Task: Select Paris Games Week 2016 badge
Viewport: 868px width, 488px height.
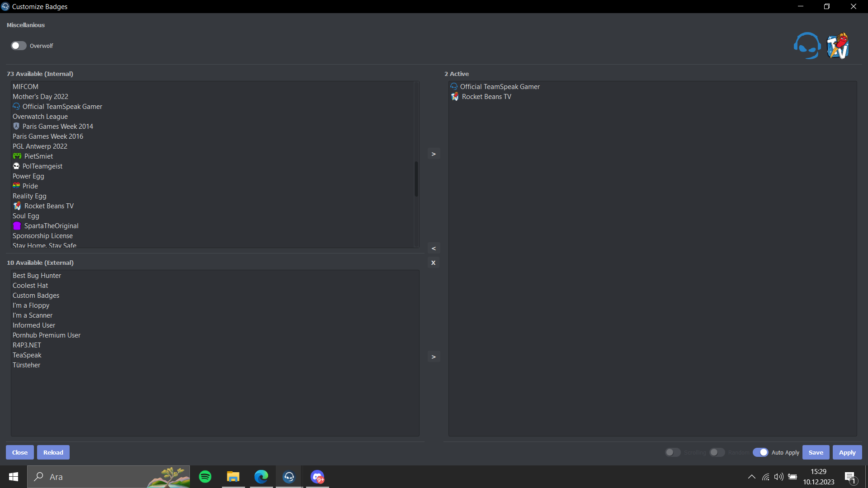Action: pos(48,136)
